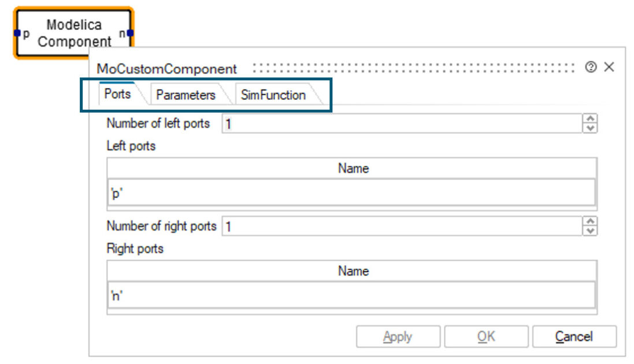Screen dimensions: 634x364
Task: Click the left port p connector square
Action: click(x=17, y=34)
